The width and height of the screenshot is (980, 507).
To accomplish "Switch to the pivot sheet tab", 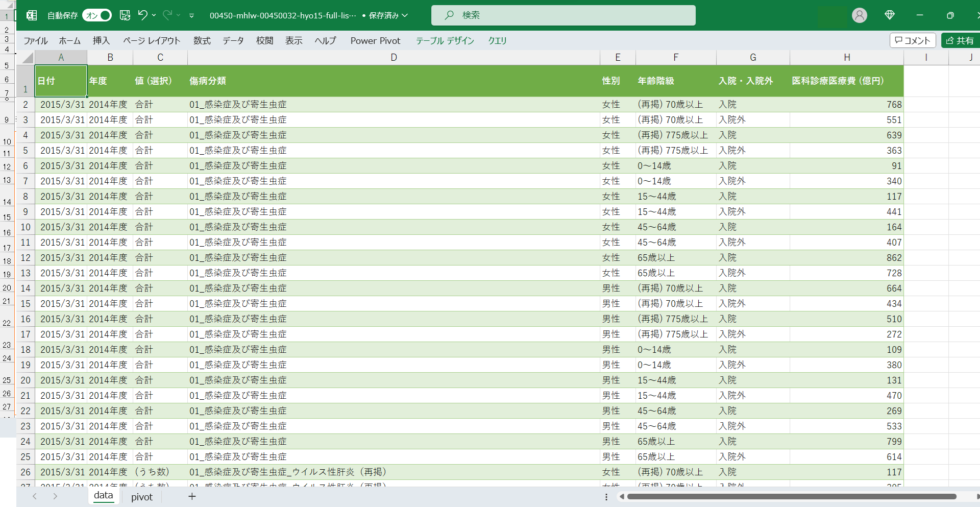I will click(141, 497).
